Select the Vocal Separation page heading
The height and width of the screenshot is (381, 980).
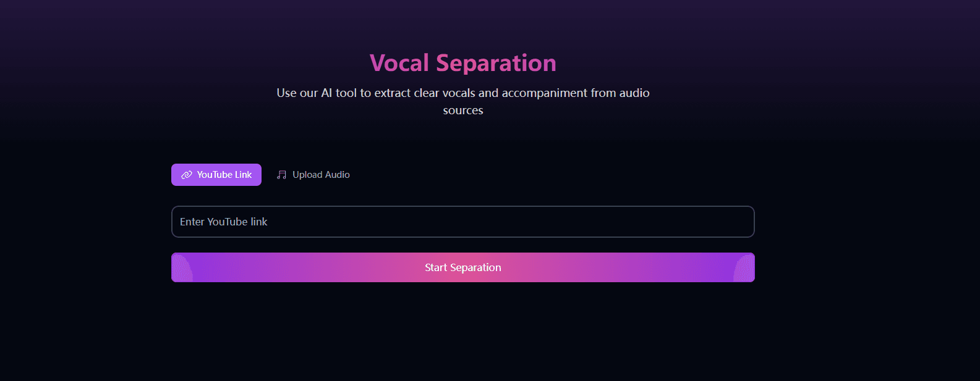(462, 62)
